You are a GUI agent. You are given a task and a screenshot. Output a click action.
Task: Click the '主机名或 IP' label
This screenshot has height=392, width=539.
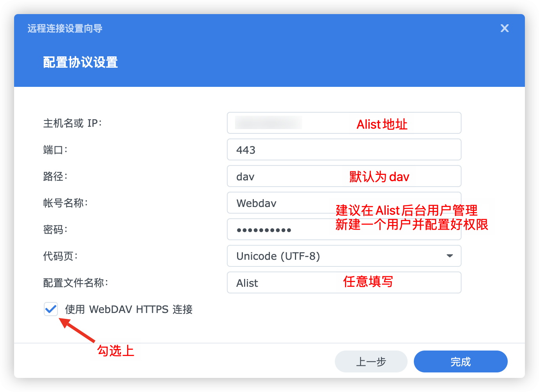tap(72, 123)
